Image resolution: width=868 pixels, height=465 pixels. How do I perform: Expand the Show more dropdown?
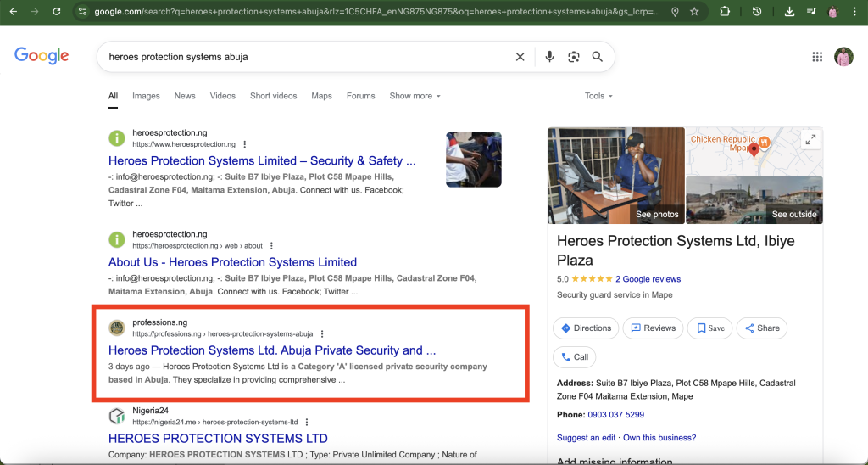click(415, 96)
